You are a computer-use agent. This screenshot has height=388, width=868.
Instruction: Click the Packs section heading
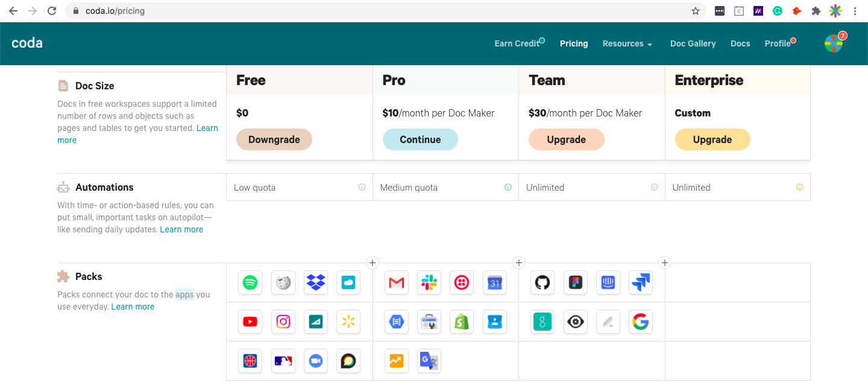tap(89, 276)
